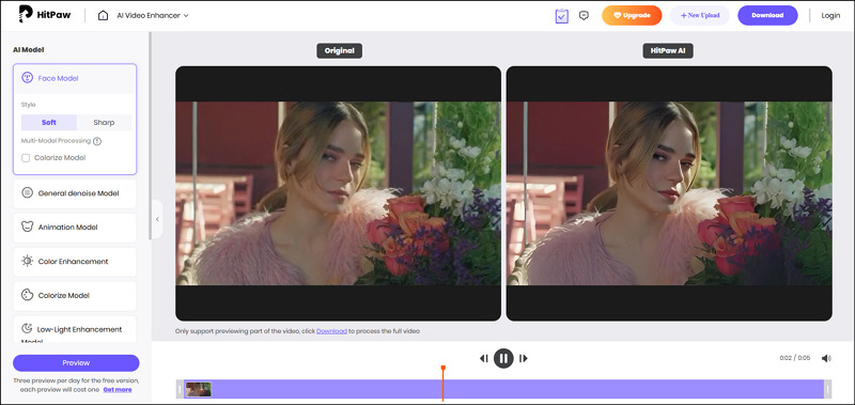Click the New Upload button
Image resolution: width=855 pixels, height=405 pixels.
point(700,15)
